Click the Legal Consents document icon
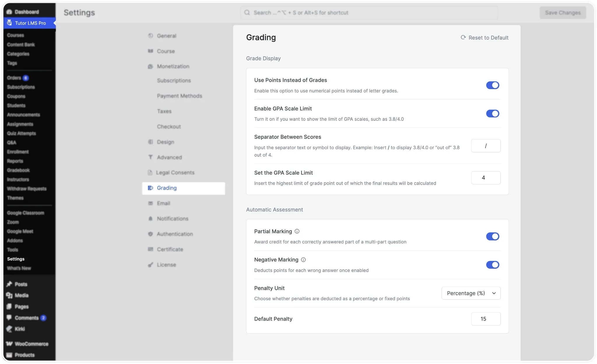Screen dimensions: 597x364 tap(150, 172)
